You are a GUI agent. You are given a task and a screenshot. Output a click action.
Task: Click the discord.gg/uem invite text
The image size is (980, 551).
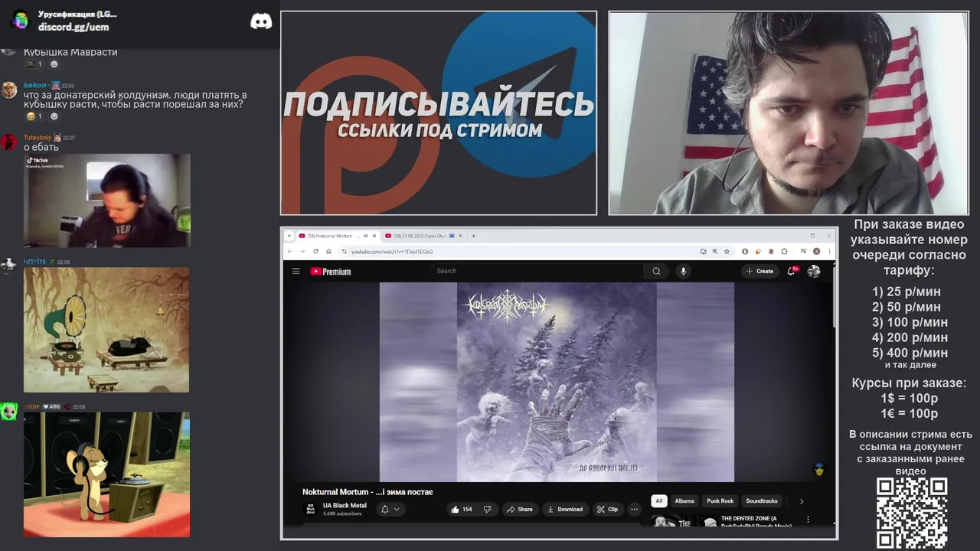[73, 28]
